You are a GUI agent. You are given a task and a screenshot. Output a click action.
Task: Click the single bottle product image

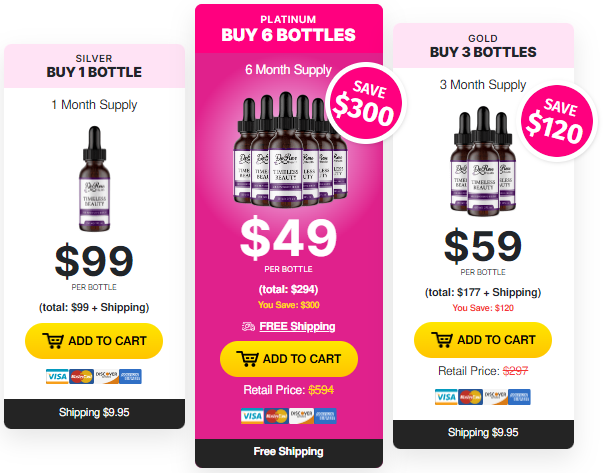point(95,179)
